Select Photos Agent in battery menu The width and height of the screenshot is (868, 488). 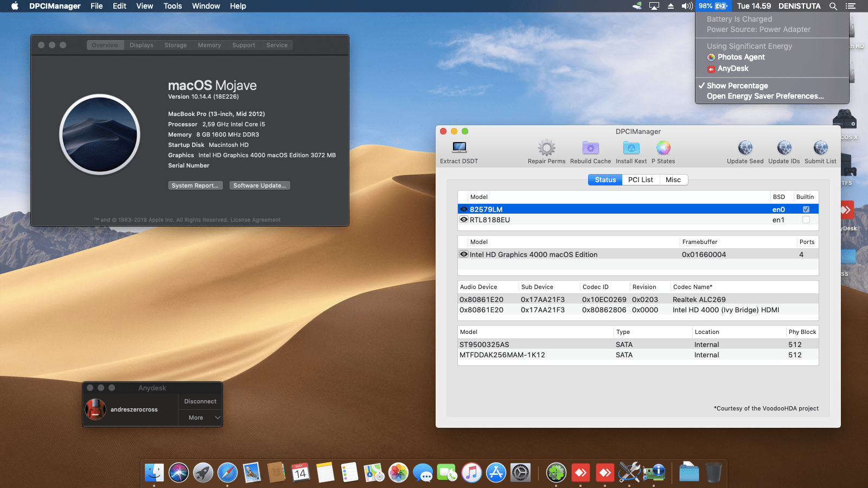click(x=741, y=57)
